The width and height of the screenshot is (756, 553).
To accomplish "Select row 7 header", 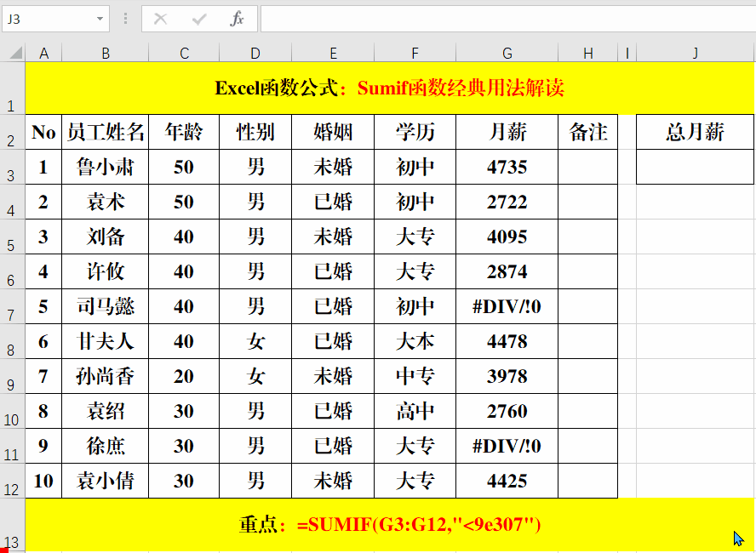I will [12, 306].
